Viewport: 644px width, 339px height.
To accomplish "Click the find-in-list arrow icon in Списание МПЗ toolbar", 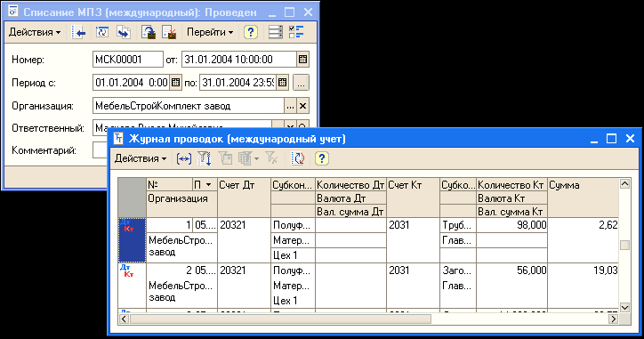I will coord(78,32).
